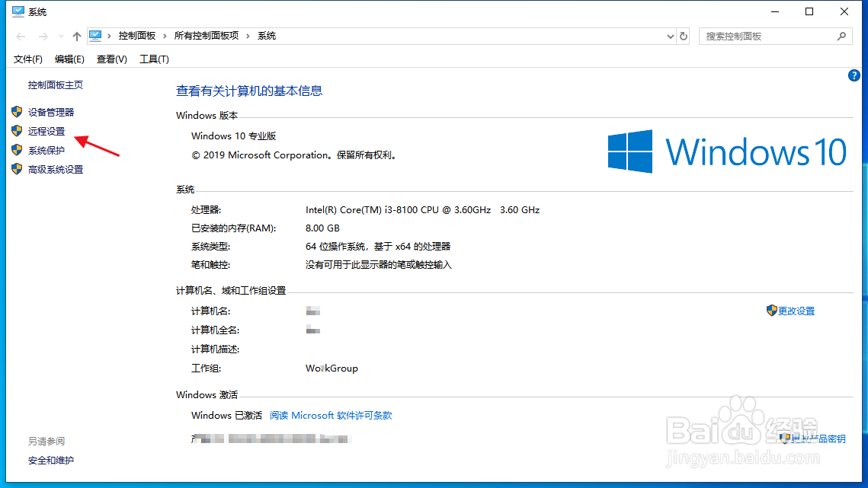Open 设备管理器 link
Image resolution: width=868 pixels, height=488 pixels.
[x=51, y=113]
